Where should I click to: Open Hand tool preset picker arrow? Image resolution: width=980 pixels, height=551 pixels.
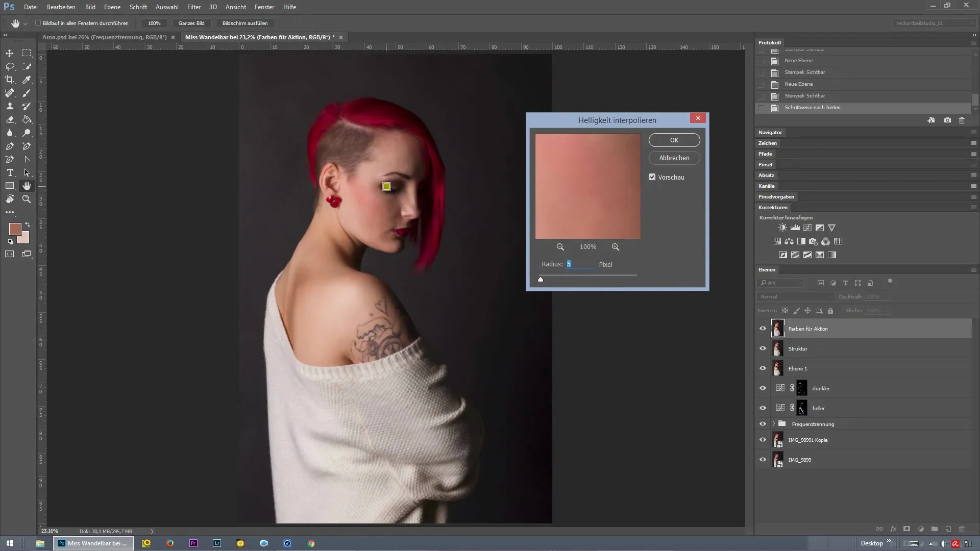[25, 24]
